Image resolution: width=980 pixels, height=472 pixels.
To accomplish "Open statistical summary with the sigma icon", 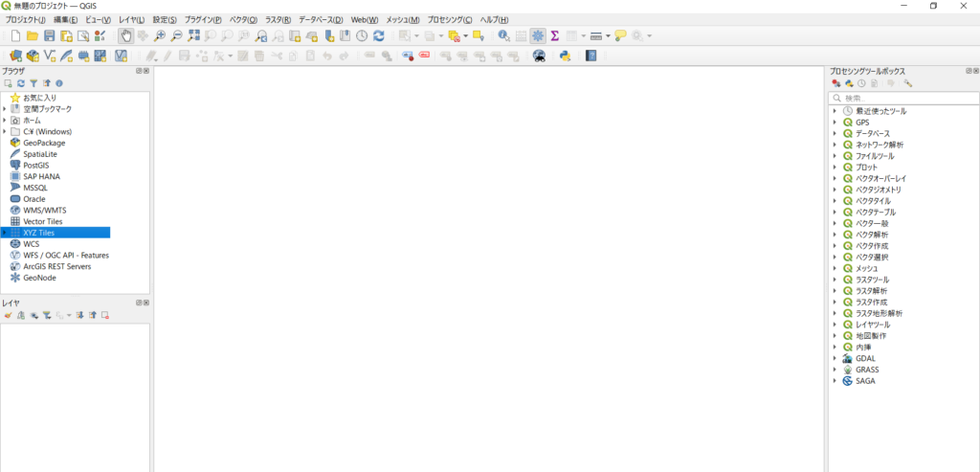I will coord(554,36).
